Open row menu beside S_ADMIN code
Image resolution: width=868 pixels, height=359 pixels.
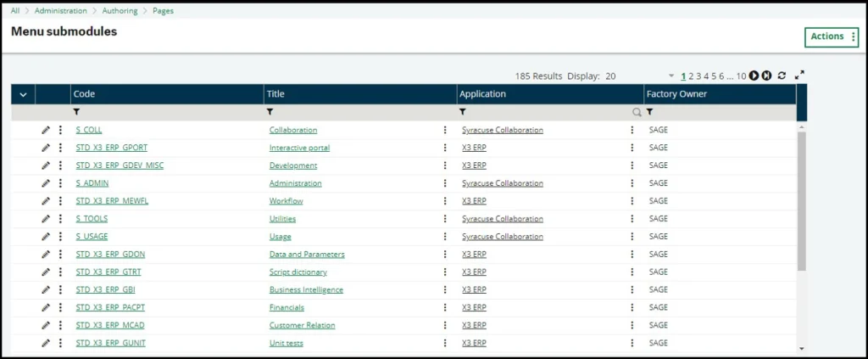(60, 183)
